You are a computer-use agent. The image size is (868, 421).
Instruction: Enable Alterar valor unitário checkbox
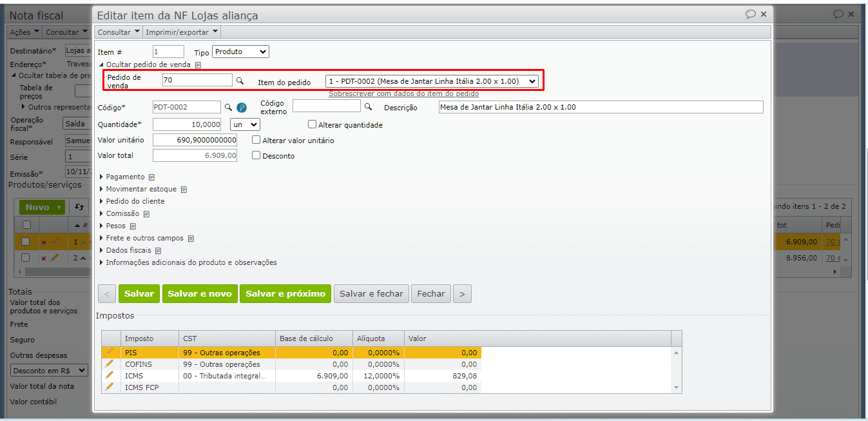pyautogui.click(x=256, y=140)
